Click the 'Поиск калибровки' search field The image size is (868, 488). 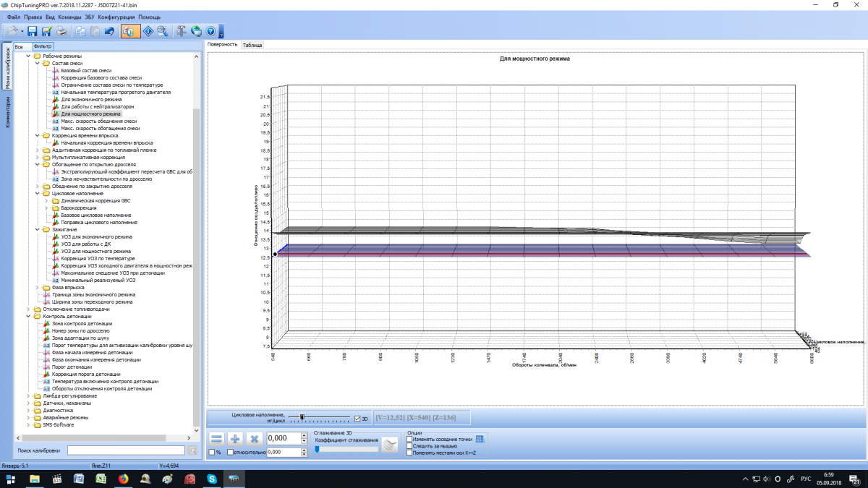(126, 450)
